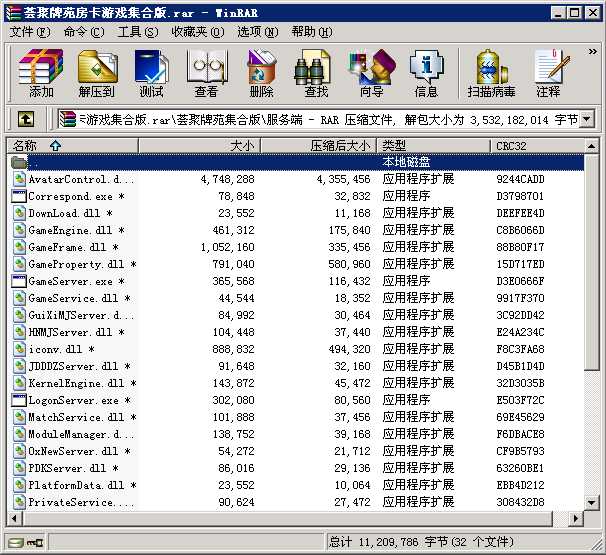The height and width of the screenshot is (555, 606).
Task: Click the horizontal scrollbar left arrow
Action: [14, 518]
